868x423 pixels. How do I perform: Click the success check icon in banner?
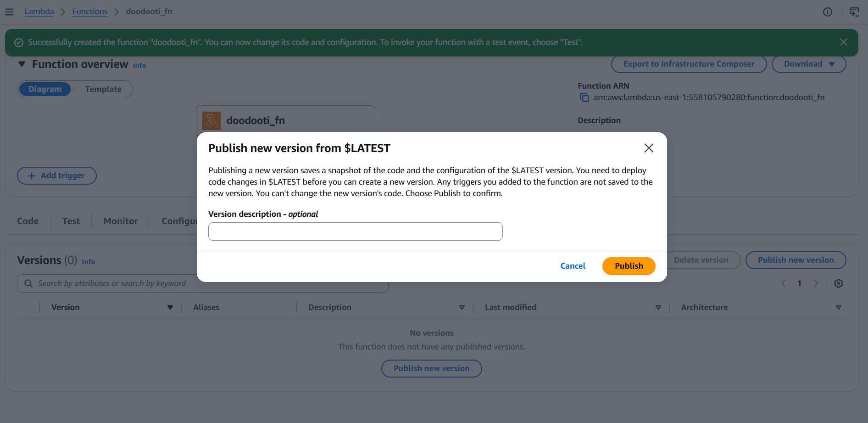(19, 43)
